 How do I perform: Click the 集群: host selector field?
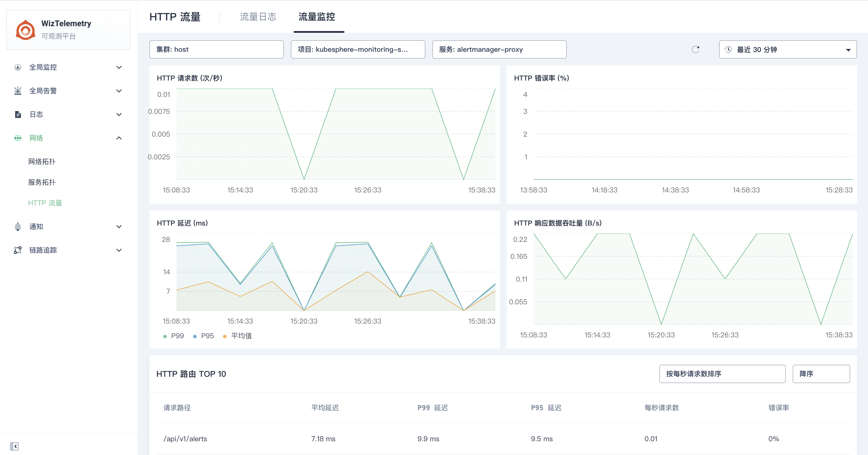[216, 49]
